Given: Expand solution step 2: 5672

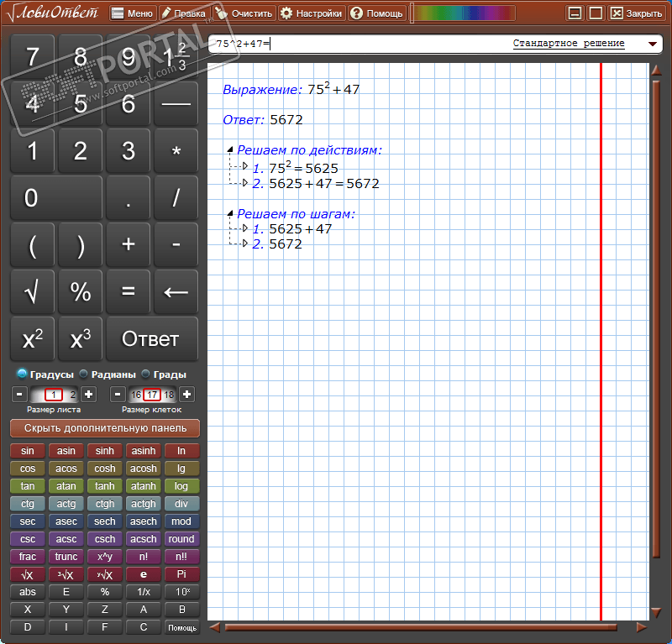Looking at the screenshot, I should 245,243.
